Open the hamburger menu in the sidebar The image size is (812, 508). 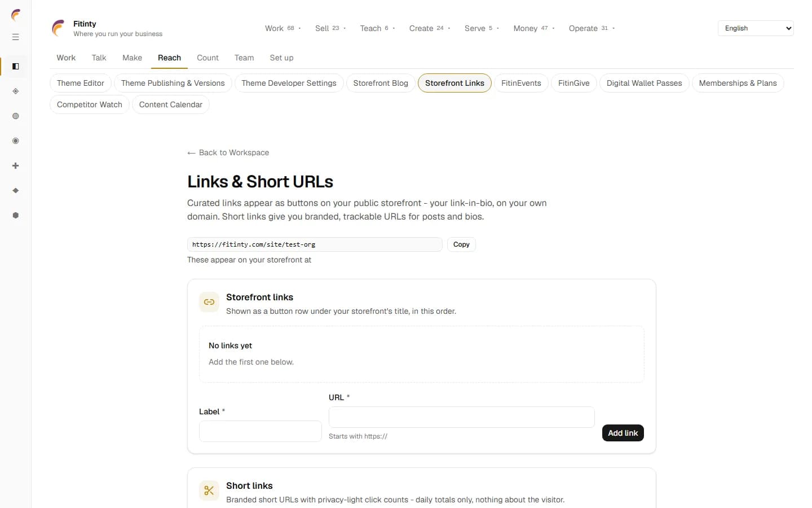[x=16, y=37]
